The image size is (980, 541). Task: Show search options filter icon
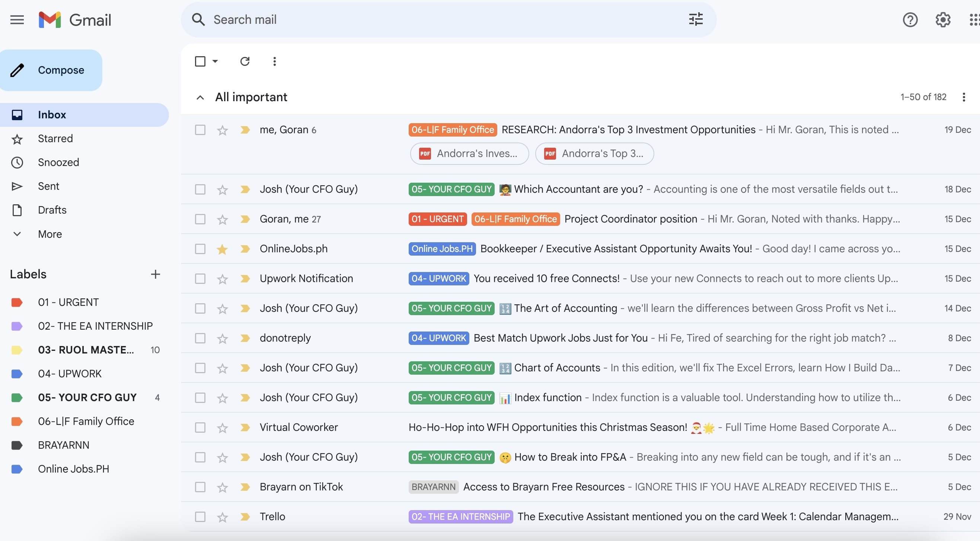click(x=695, y=19)
